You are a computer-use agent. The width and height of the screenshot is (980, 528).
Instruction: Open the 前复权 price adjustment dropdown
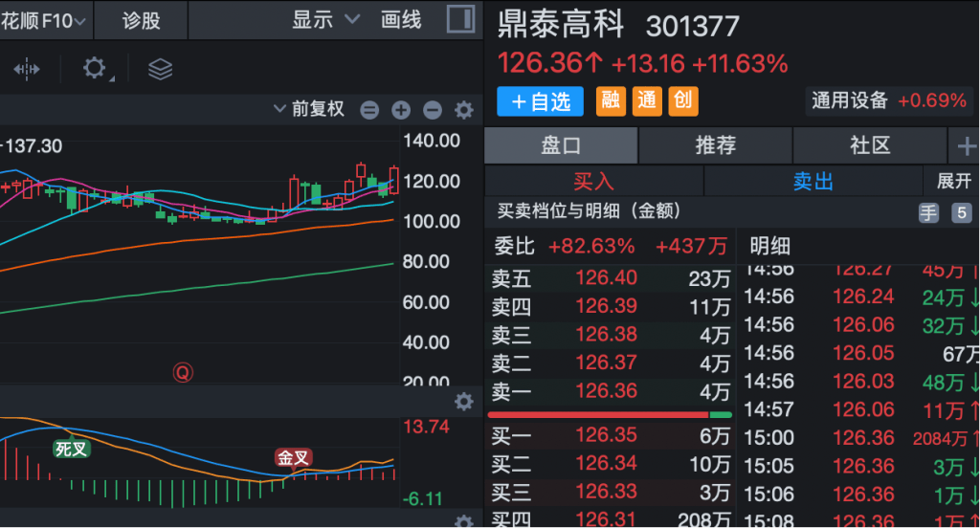pyautogui.click(x=308, y=109)
